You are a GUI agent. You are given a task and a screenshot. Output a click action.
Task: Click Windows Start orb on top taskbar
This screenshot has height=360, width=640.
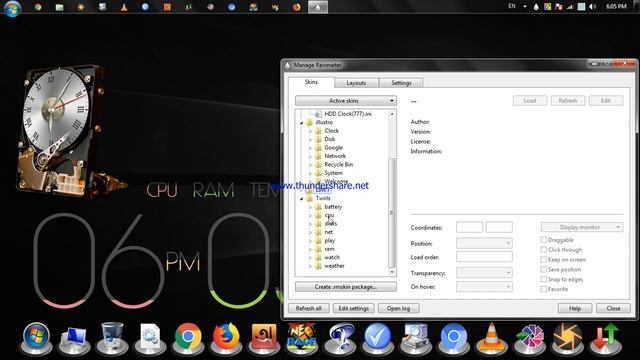point(12,8)
